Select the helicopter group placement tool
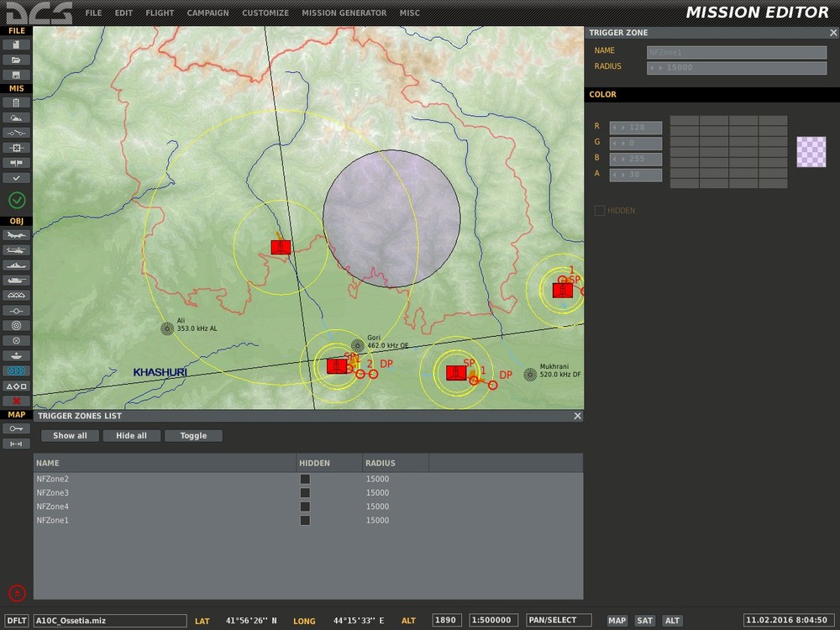The image size is (840, 630). point(16,250)
